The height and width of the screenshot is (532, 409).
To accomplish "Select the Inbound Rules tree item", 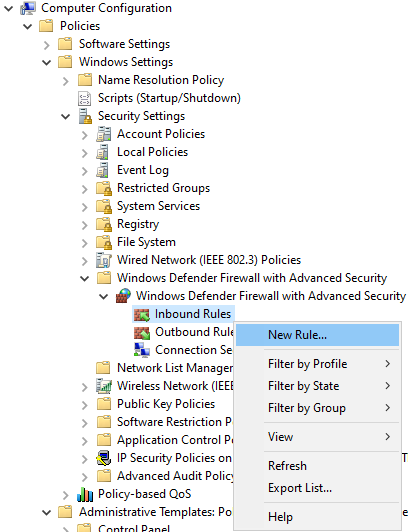I will coord(193,314).
